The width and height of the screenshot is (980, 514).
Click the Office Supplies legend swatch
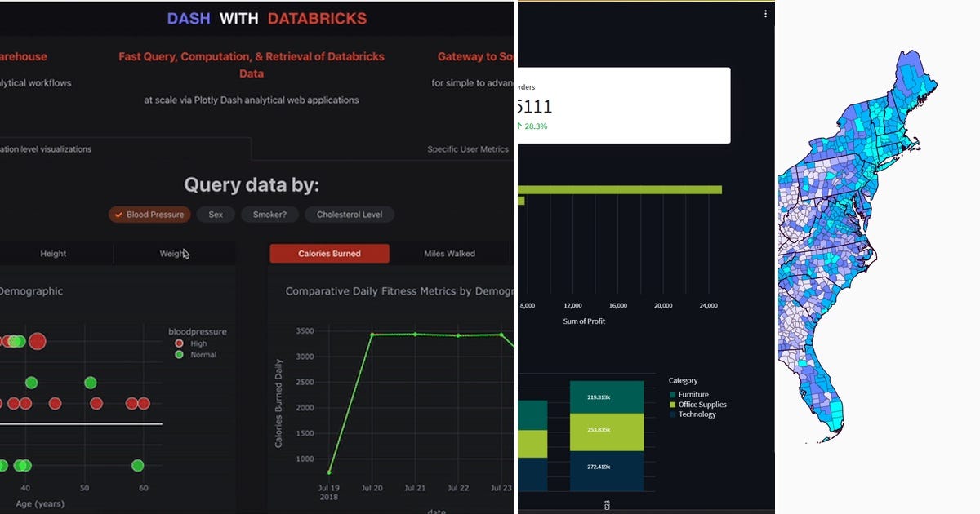[672, 404]
